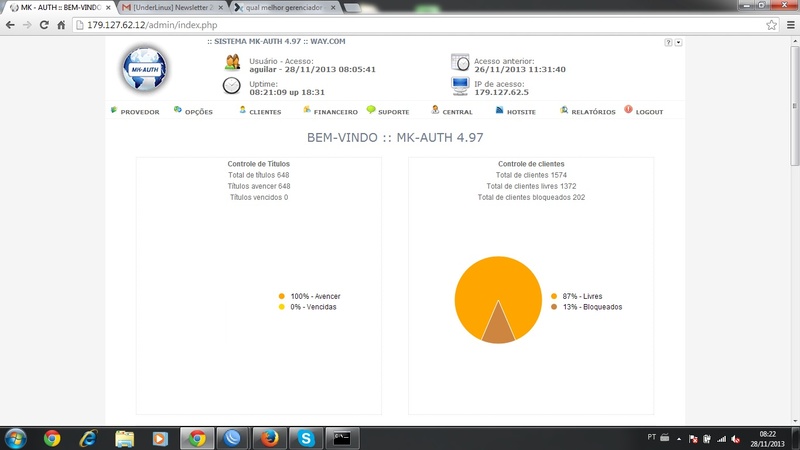Click the yellow 0% - Vencidas legend swatch

pos(282,307)
